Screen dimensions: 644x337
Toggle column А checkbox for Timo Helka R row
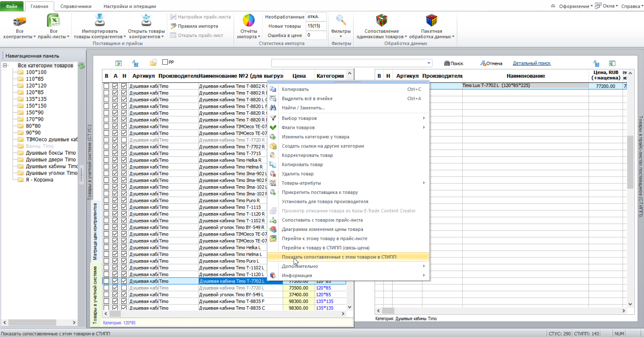[115, 160]
